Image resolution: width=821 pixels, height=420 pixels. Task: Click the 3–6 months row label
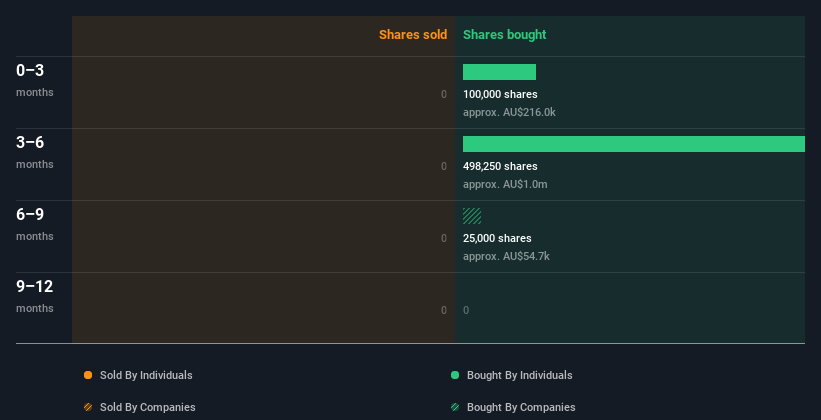point(35,152)
